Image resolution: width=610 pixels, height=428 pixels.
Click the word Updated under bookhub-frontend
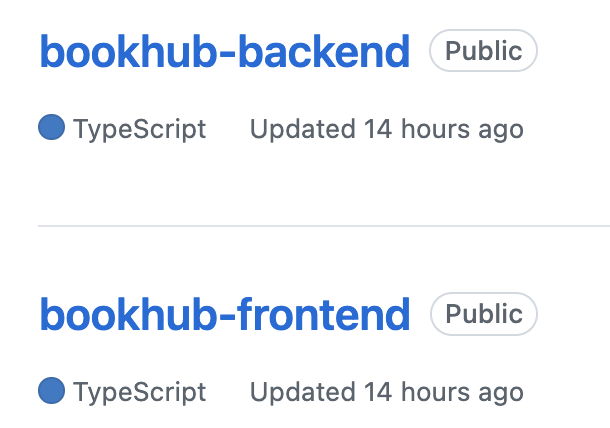[303, 392]
